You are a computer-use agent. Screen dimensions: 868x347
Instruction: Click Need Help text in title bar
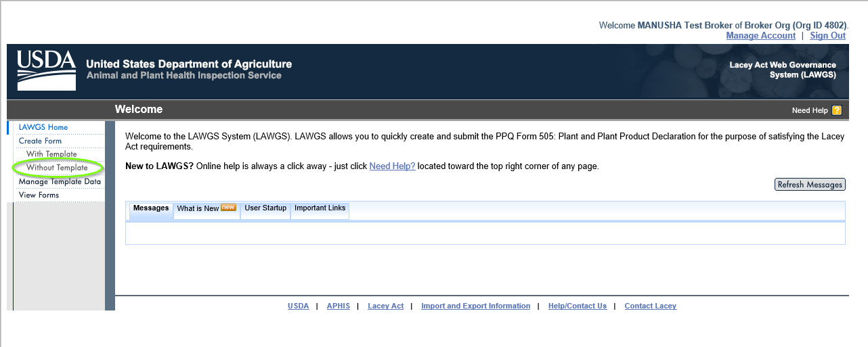click(x=810, y=110)
